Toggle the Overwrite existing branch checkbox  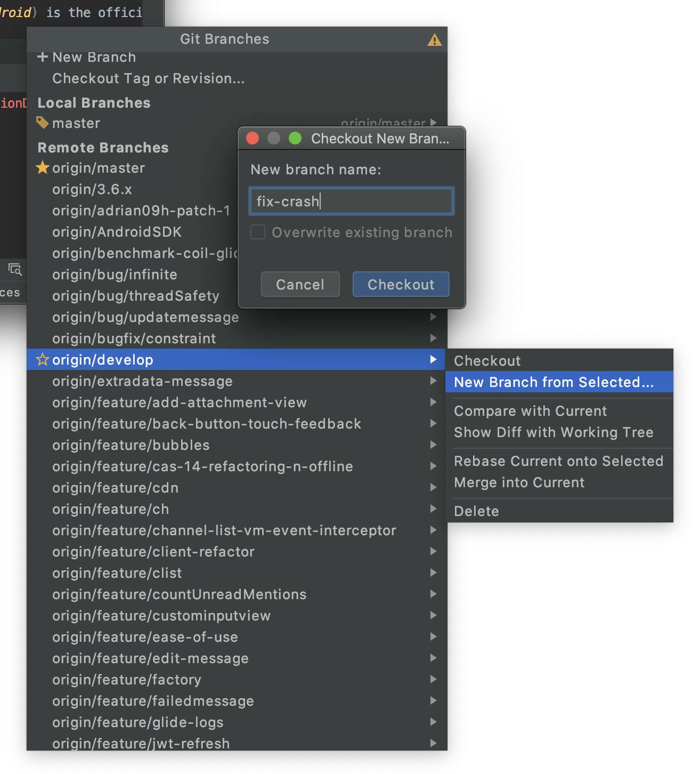tap(257, 232)
